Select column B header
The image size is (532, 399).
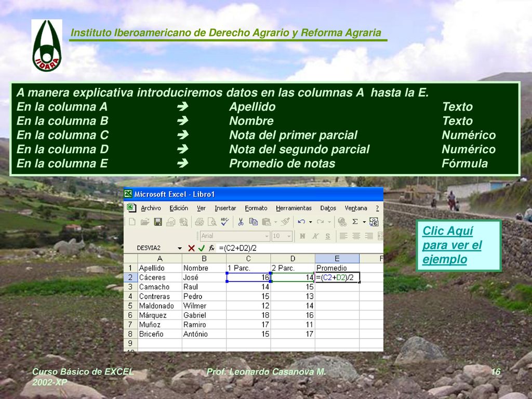coord(204,259)
